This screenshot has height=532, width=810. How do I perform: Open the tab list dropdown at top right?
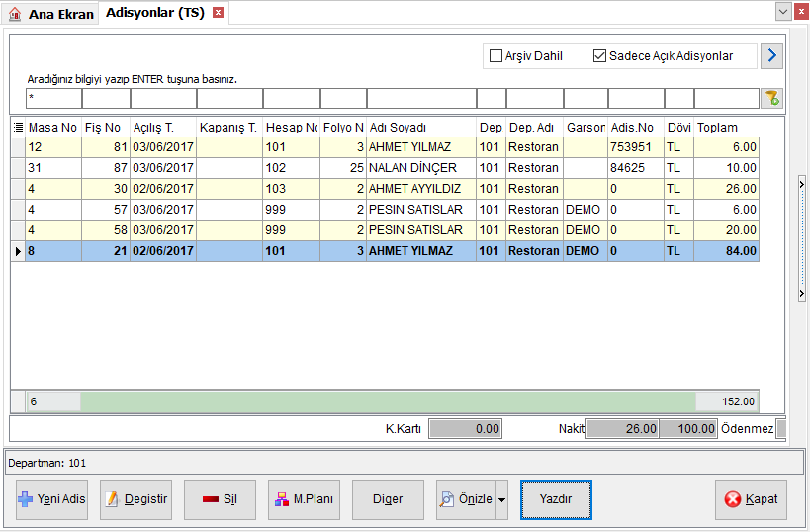(783, 12)
